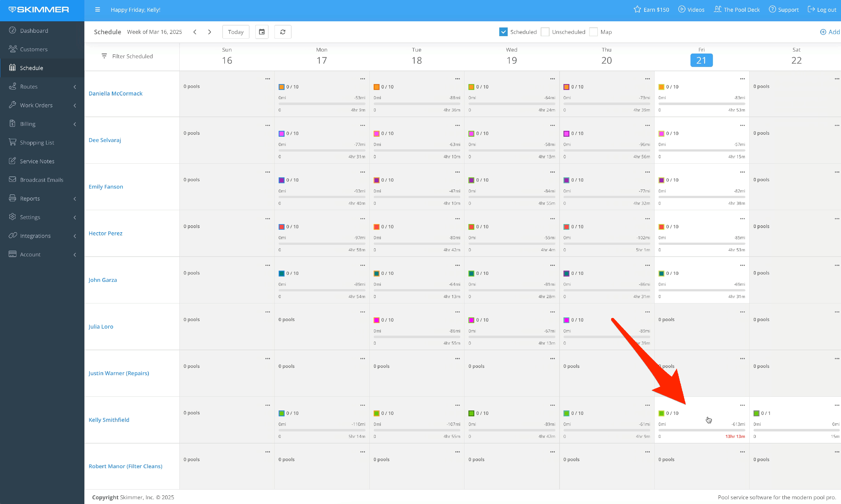
Task: Enable the Unscheduled checkbox
Action: tap(545, 32)
